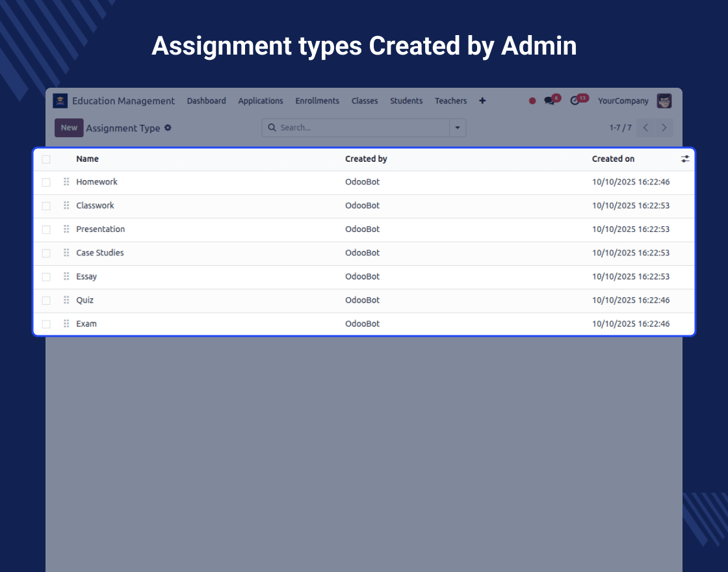
Task: Open the optional columns adjust icon
Action: [x=685, y=159]
